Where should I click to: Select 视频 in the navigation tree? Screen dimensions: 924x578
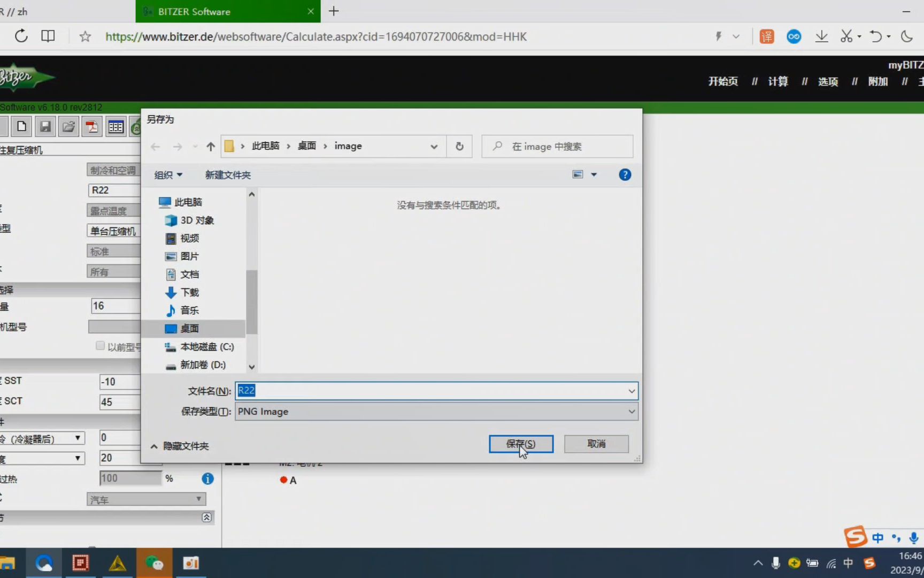pos(182,238)
